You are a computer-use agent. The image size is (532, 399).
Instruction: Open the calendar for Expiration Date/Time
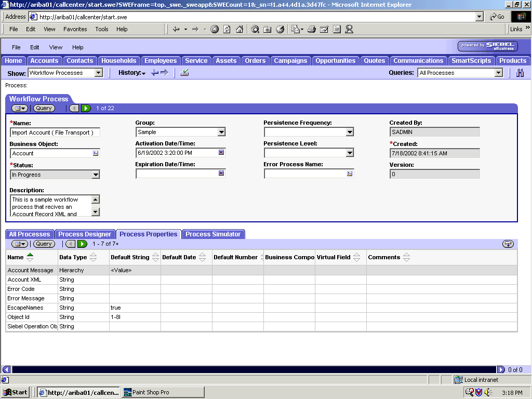(x=220, y=173)
